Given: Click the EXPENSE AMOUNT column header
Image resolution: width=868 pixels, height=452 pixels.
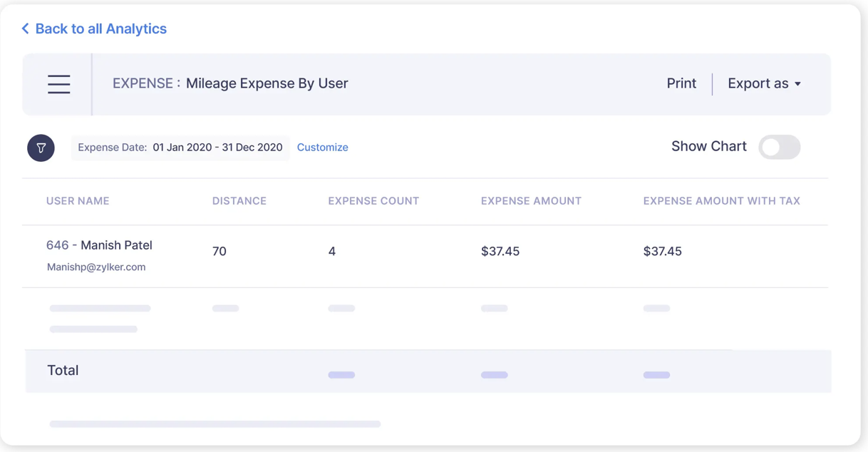Looking at the screenshot, I should [531, 201].
